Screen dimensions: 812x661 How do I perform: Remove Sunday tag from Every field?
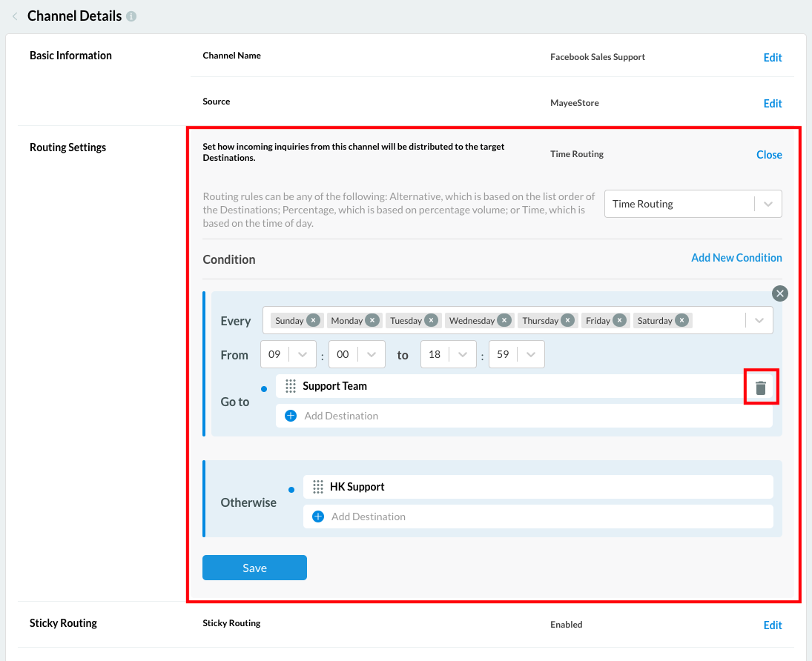[x=313, y=320]
